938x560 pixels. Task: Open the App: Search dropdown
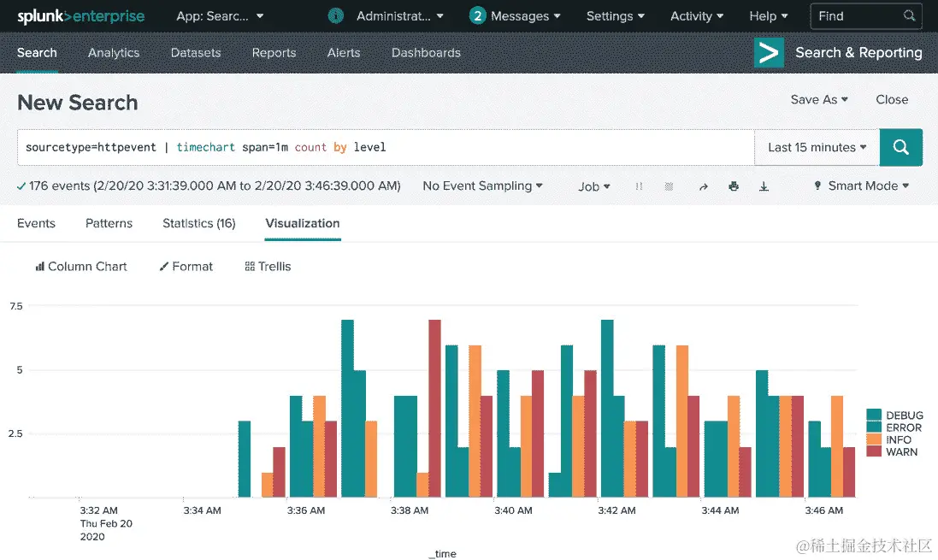220,16
